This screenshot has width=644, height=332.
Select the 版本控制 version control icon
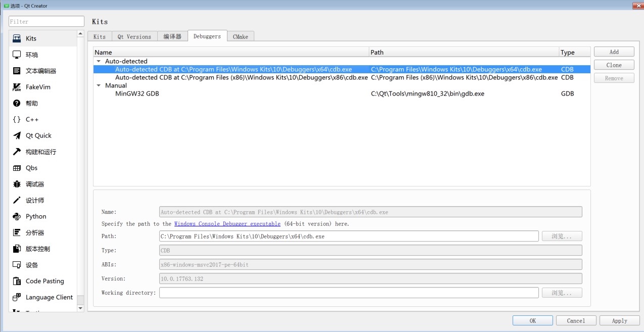click(17, 249)
